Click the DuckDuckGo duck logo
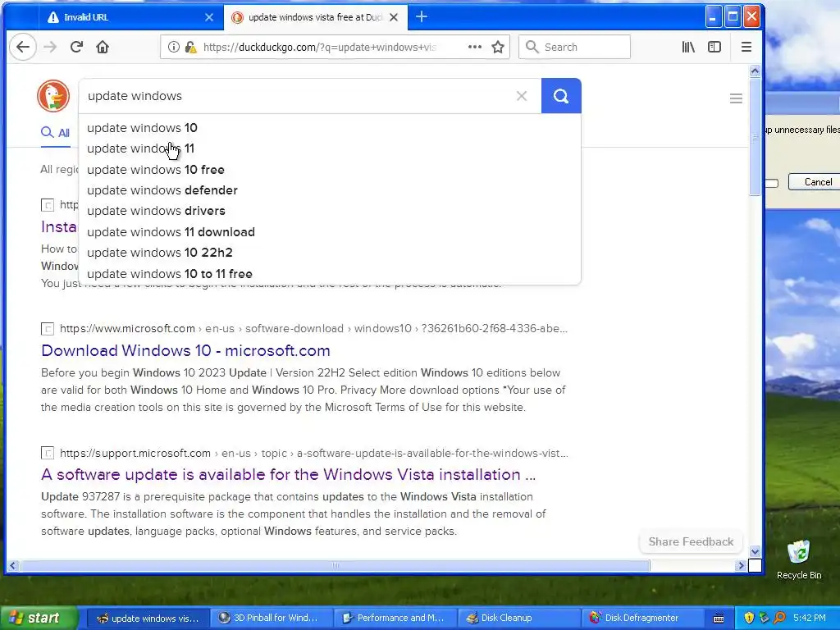Image resolution: width=840 pixels, height=630 pixels. pyautogui.click(x=53, y=96)
